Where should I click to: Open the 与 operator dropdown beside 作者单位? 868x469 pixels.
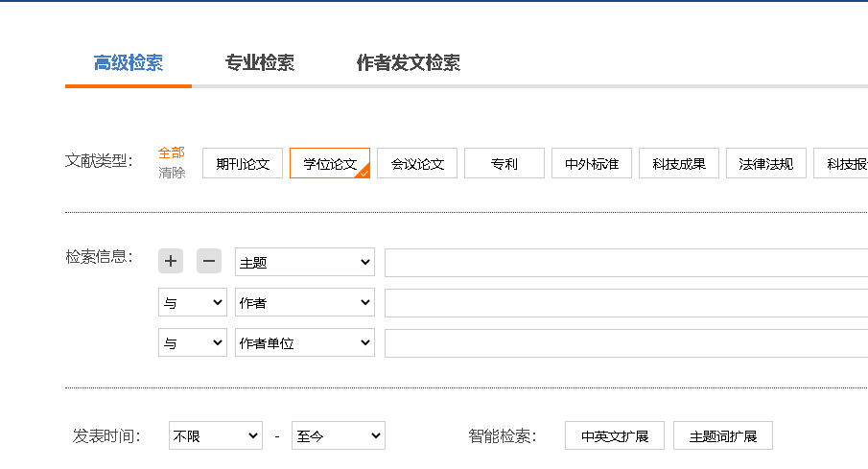coord(193,342)
